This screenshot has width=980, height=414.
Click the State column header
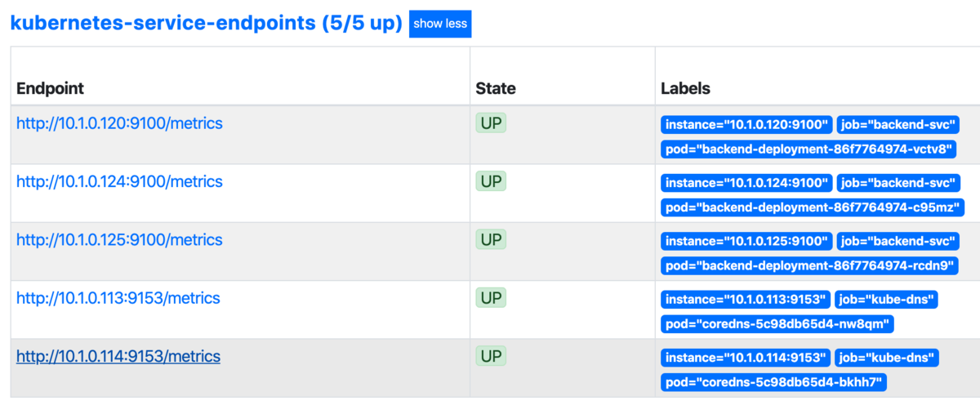click(496, 88)
